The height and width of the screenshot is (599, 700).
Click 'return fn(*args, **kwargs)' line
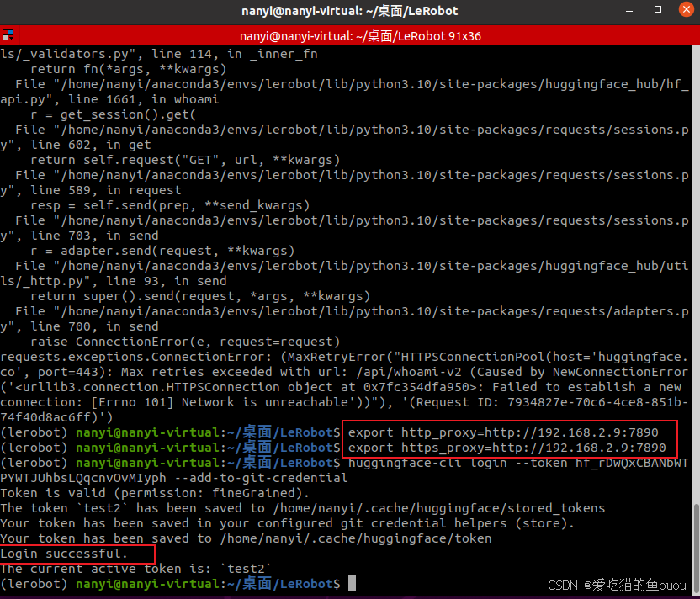coord(129,69)
